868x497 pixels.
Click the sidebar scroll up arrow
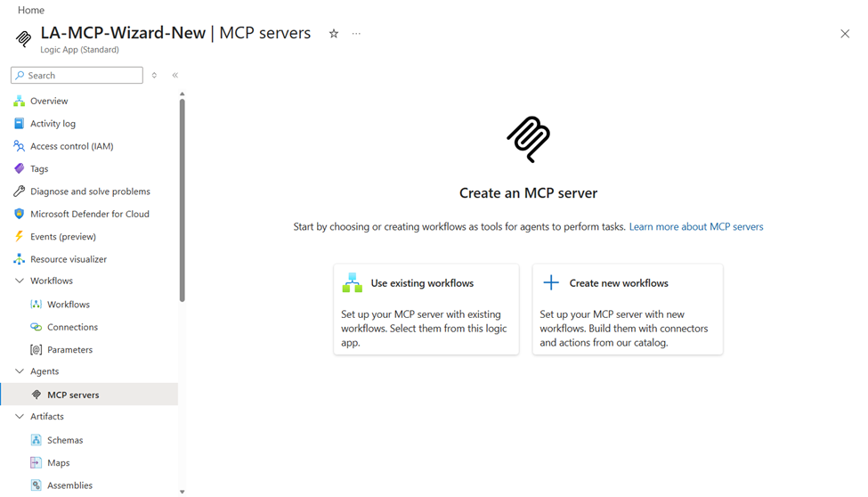(x=183, y=94)
